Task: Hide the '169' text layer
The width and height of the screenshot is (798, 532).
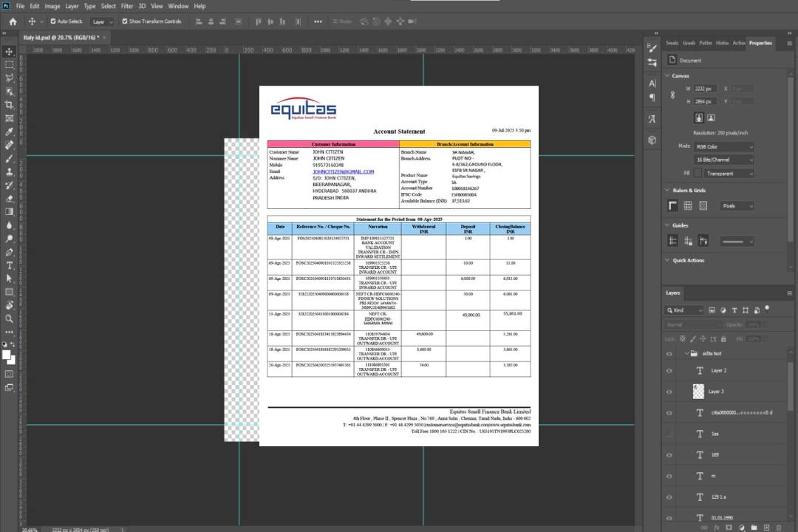Action: pos(669,455)
